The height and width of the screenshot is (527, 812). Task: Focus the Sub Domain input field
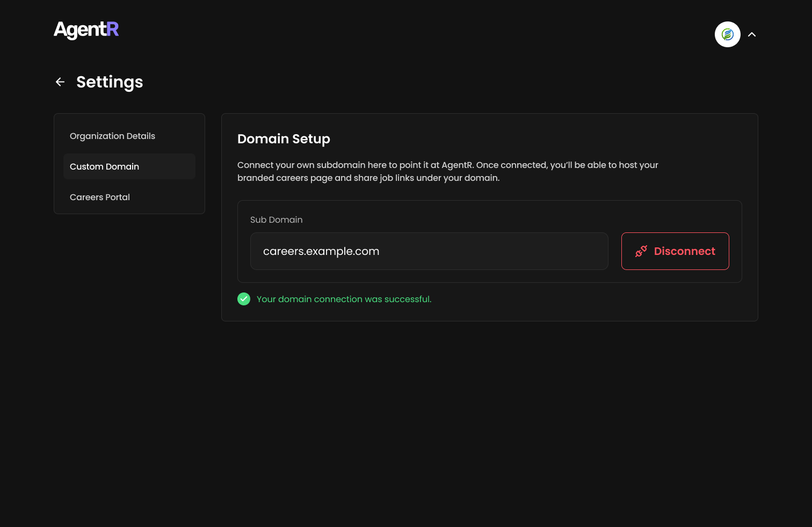(429, 251)
